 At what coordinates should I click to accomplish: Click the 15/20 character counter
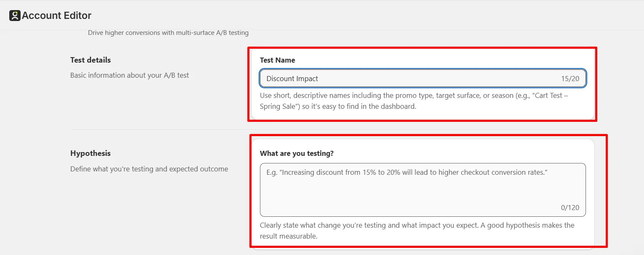570,79
